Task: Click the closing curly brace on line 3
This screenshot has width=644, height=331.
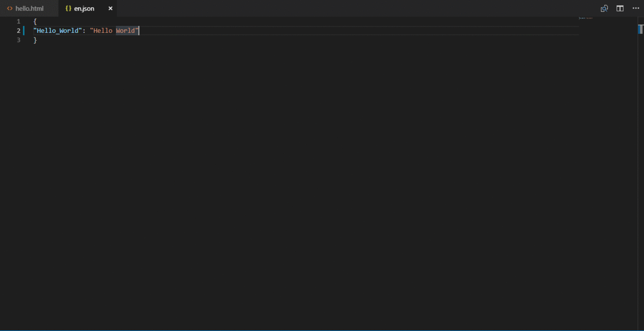Action: tap(35, 40)
